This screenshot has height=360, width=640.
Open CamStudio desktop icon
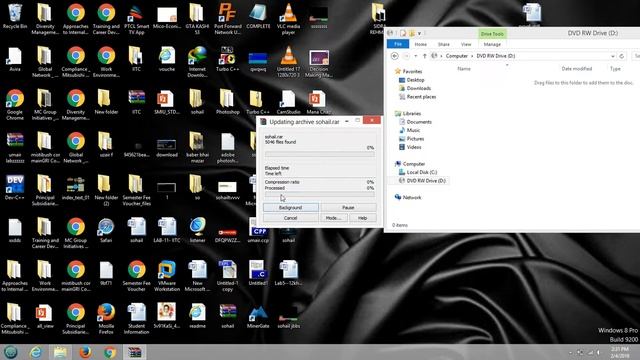click(x=288, y=102)
